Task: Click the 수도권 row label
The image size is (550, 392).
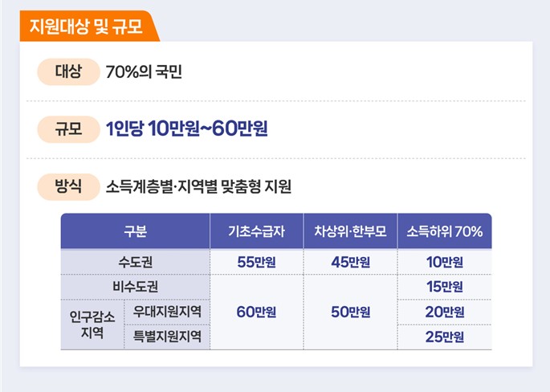Action: click(135, 262)
